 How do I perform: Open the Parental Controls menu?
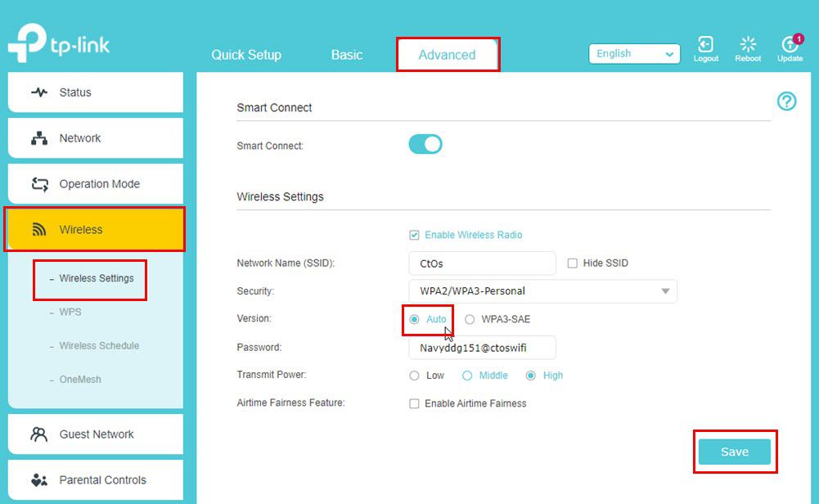click(x=96, y=480)
